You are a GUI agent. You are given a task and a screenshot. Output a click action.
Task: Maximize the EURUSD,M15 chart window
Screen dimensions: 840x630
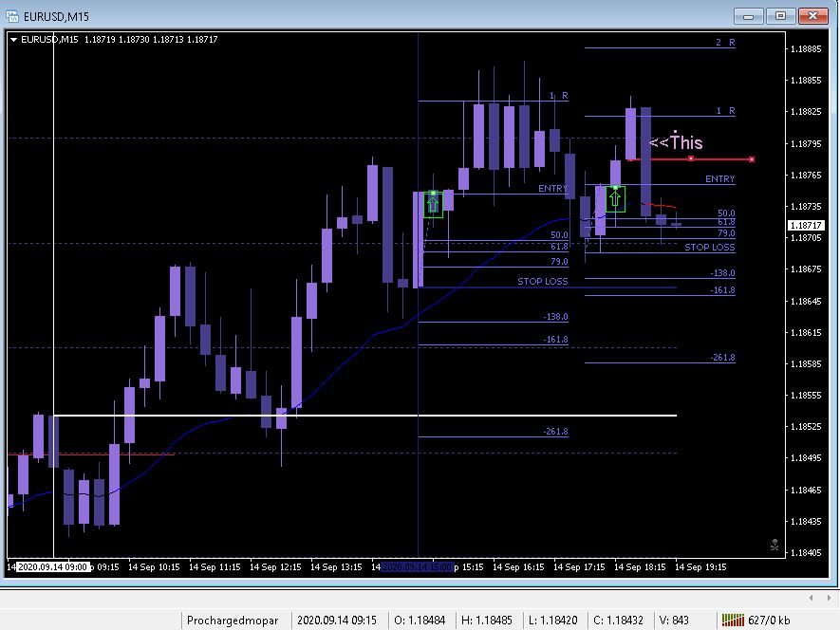780,16
